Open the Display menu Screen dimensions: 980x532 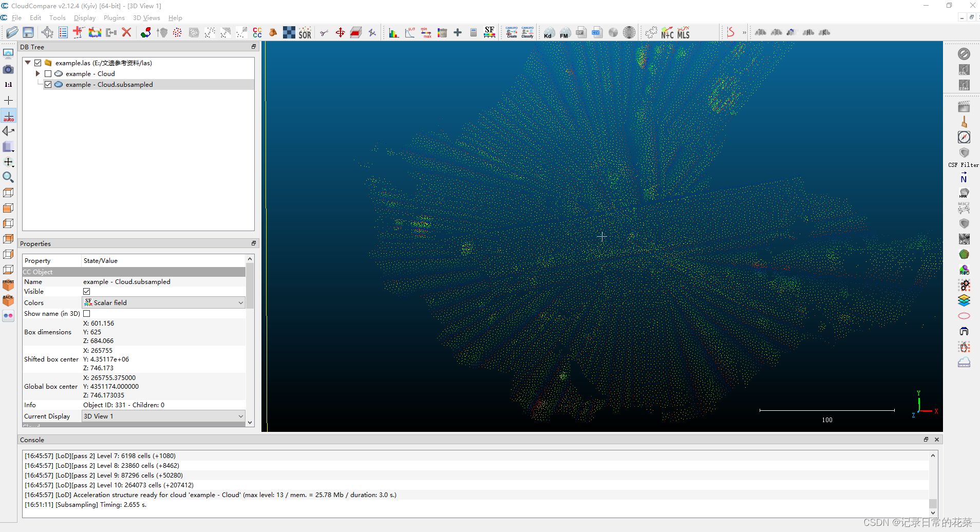point(85,17)
